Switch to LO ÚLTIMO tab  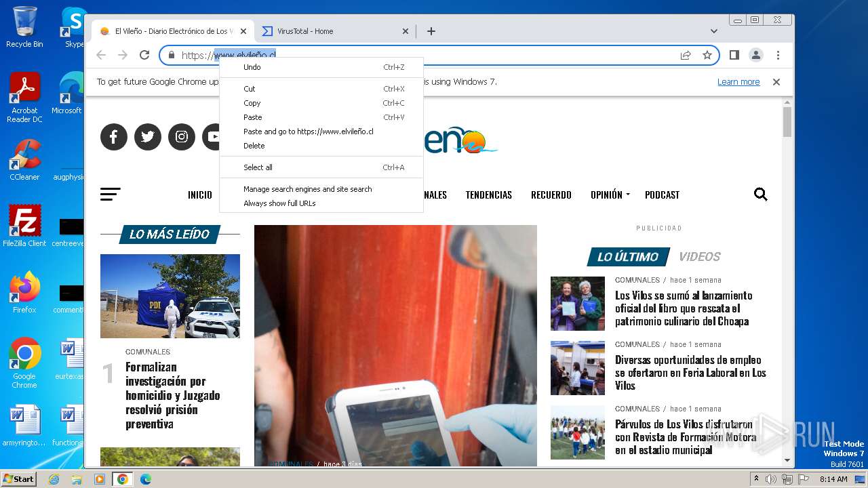pyautogui.click(x=628, y=257)
